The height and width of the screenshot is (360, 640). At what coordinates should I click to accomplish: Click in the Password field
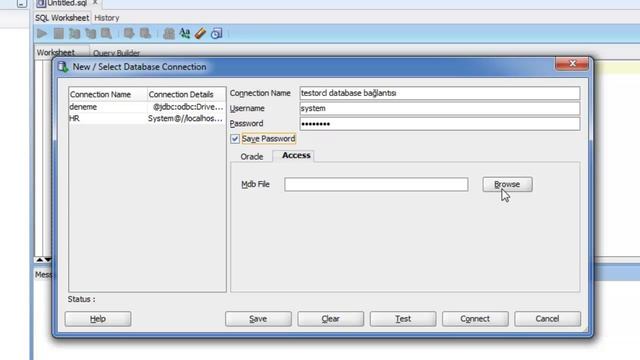pos(440,124)
